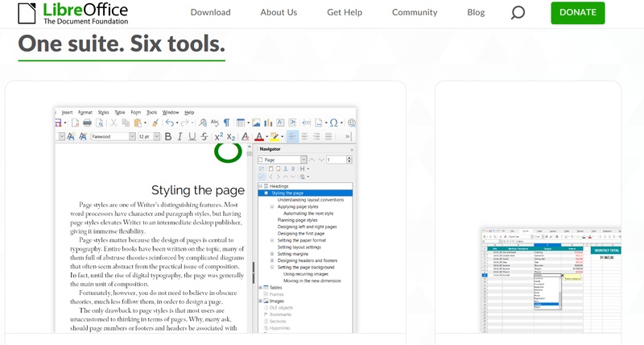644x345 pixels.
Task: Click the Navigator page number field
Action: point(336,160)
